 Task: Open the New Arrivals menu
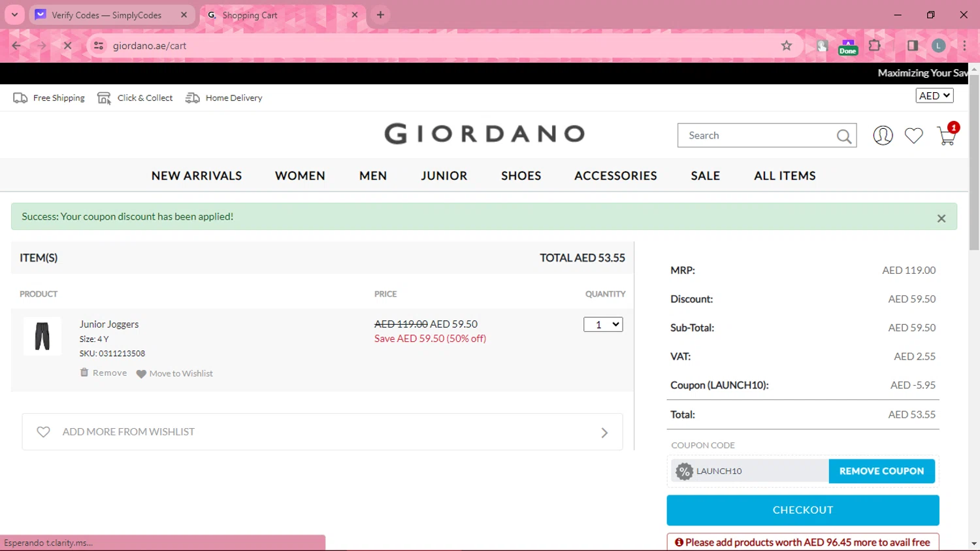197,176
